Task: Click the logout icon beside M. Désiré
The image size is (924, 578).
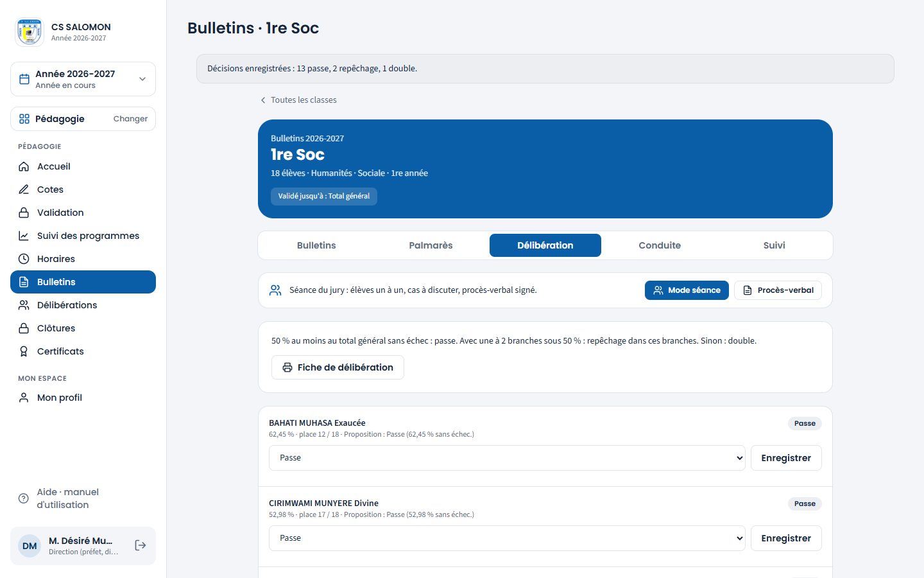Action: click(141, 545)
